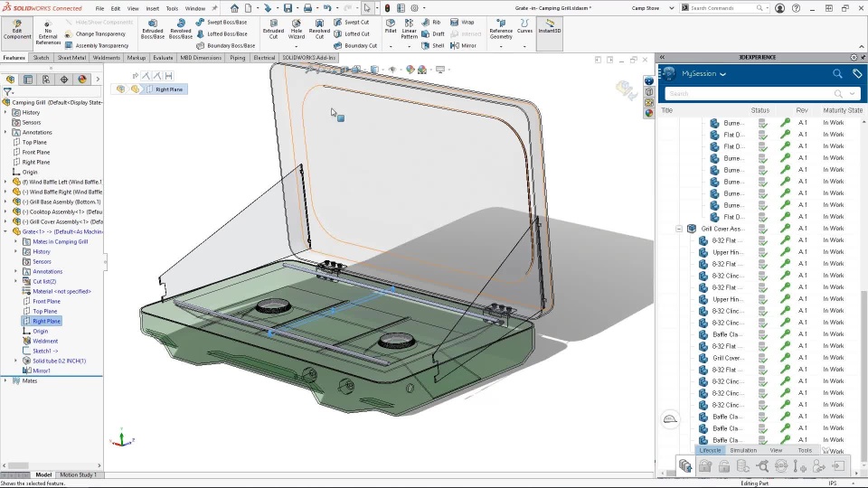
Task: Choose the Swept Cut tool
Action: [352, 22]
